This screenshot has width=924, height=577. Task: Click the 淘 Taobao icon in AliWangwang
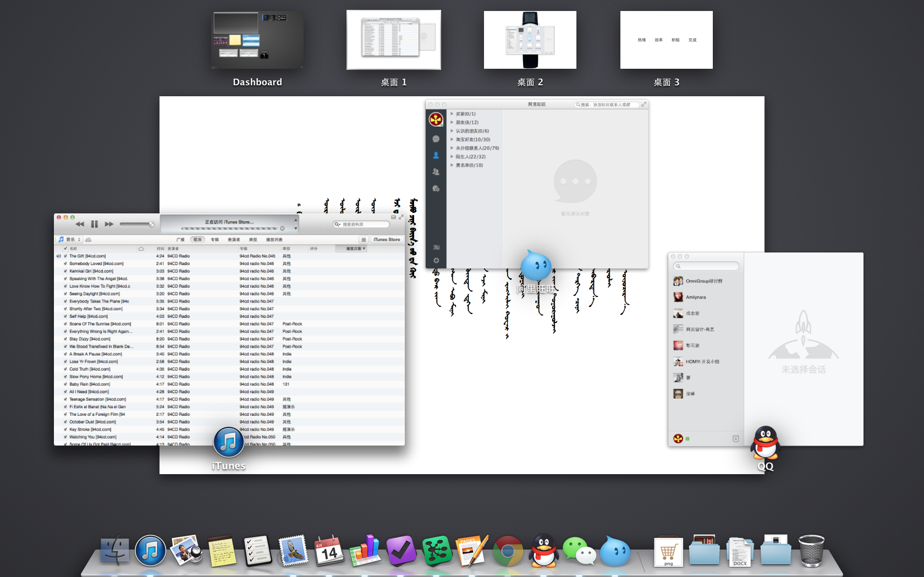click(x=436, y=248)
